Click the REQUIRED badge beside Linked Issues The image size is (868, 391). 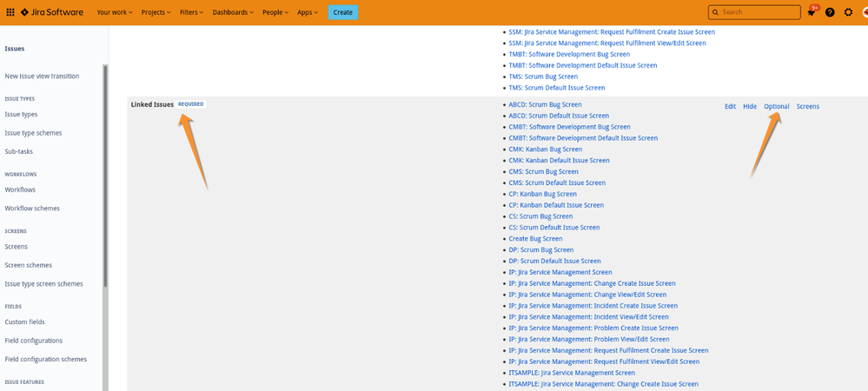tap(191, 104)
